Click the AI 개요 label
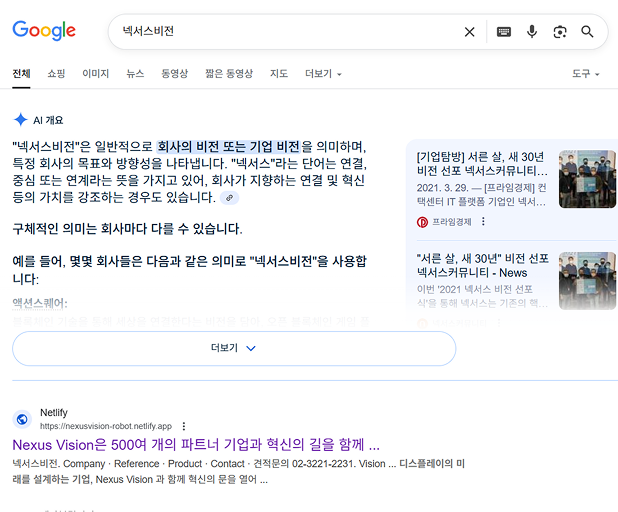The width and height of the screenshot is (618, 512). click(48, 120)
